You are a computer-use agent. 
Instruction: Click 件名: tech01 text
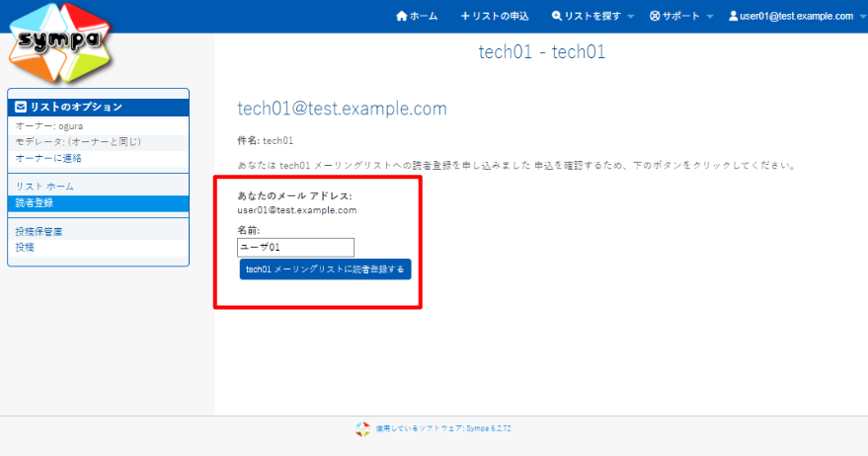pyautogui.click(x=266, y=140)
